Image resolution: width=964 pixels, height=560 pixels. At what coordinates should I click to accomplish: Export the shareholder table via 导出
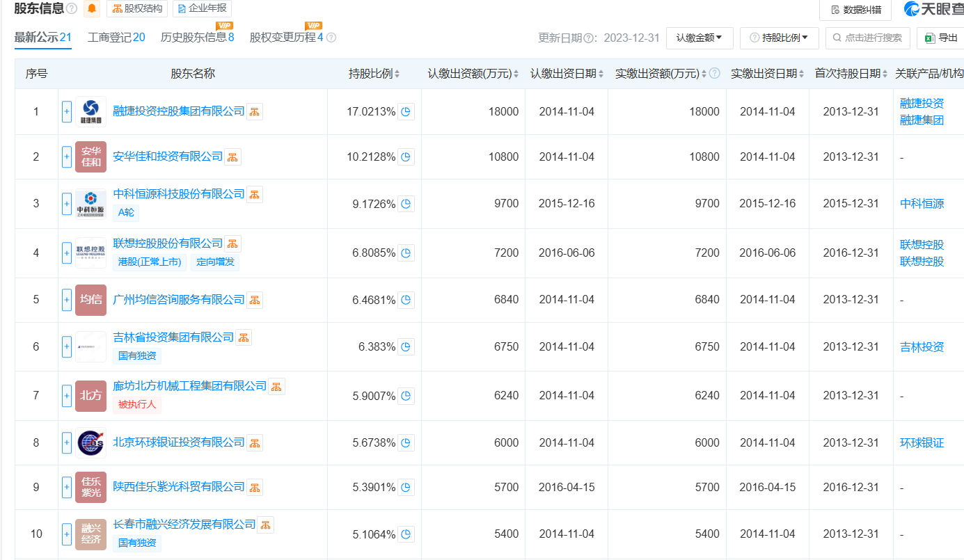coord(940,38)
